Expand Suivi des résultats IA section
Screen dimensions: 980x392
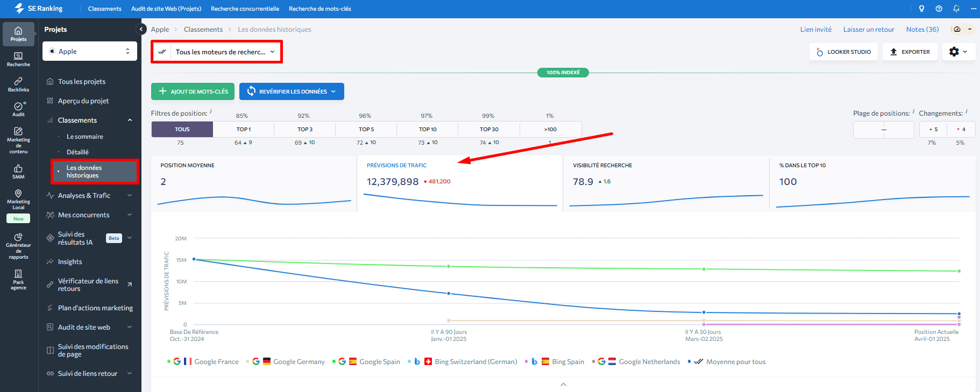130,238
